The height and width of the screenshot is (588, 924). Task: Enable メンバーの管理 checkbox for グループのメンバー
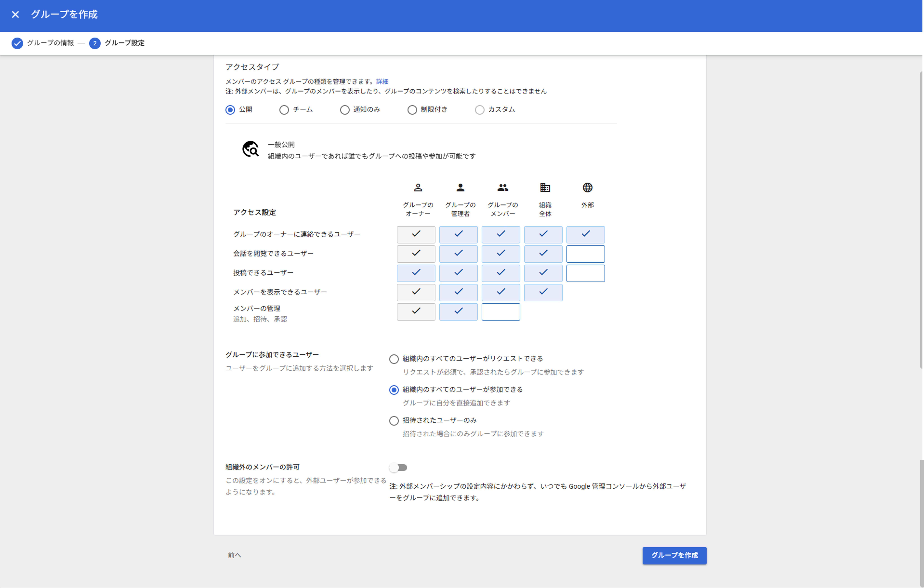point(501,312)
